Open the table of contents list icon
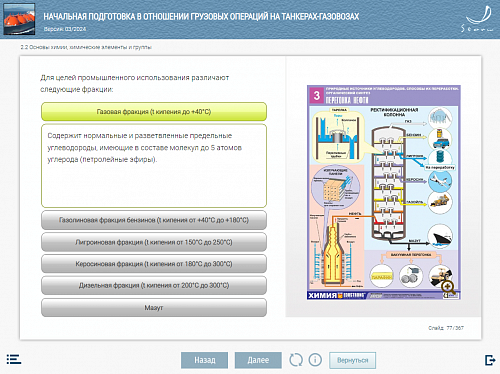This screenshot has height=374, width=500. 14,359
